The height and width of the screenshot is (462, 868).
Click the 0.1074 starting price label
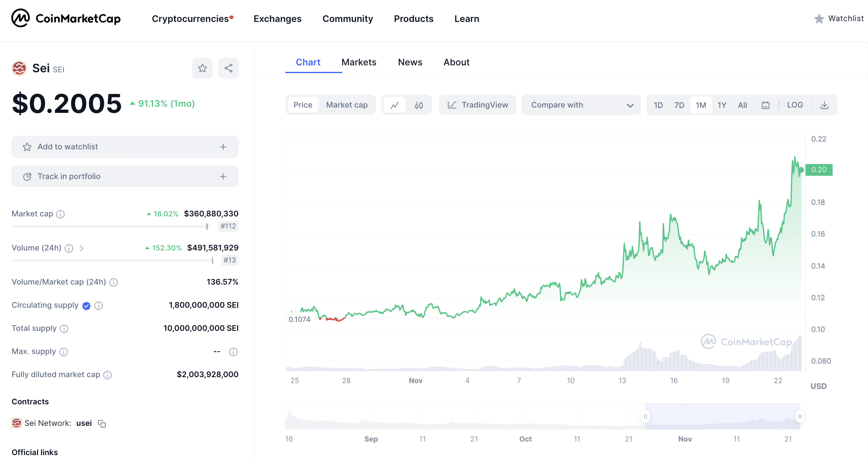(299, 320)
